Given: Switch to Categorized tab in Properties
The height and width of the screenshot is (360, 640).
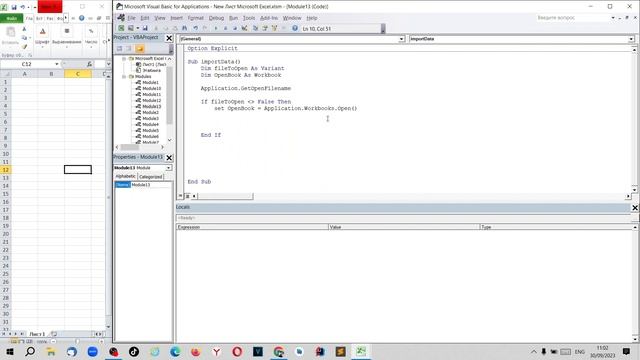Looking at the screenshot, I should tap(151, 177).
